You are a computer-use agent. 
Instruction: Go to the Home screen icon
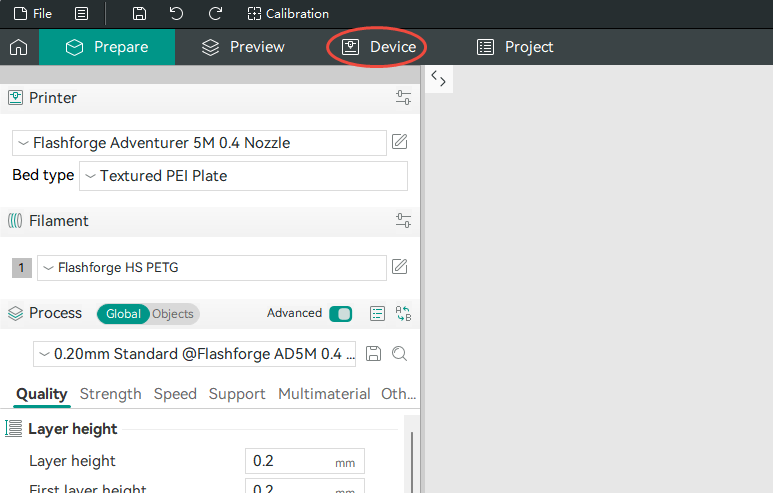(19, 47)
